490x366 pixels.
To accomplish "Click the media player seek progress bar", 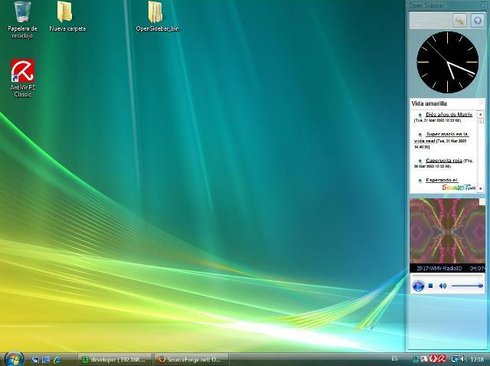I will (x=447, y=276).
